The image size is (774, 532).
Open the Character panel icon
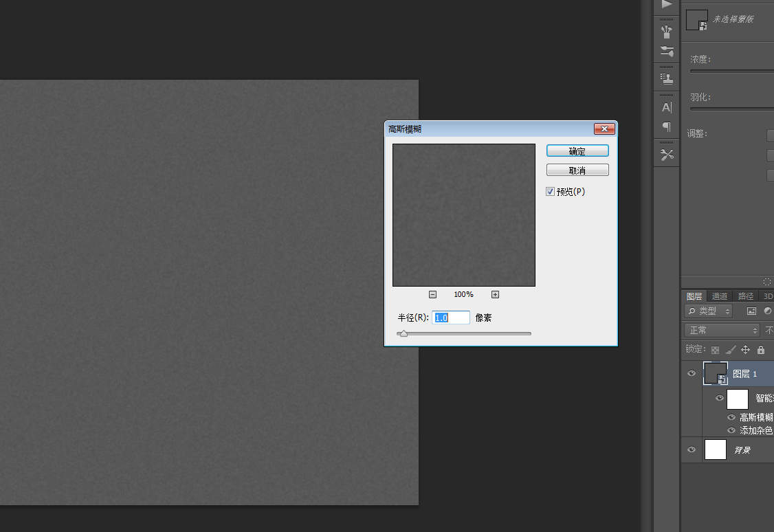click(x=666, y=107)
